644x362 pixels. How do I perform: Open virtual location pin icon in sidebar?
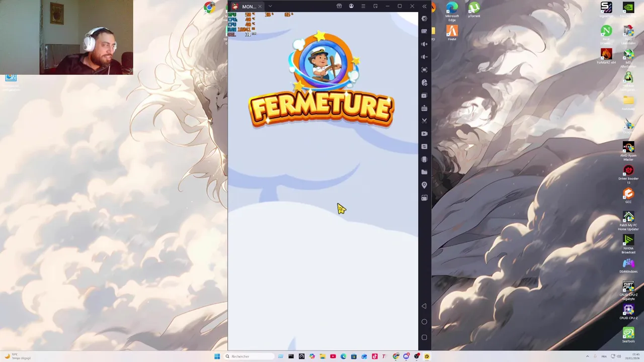[424, 185]
